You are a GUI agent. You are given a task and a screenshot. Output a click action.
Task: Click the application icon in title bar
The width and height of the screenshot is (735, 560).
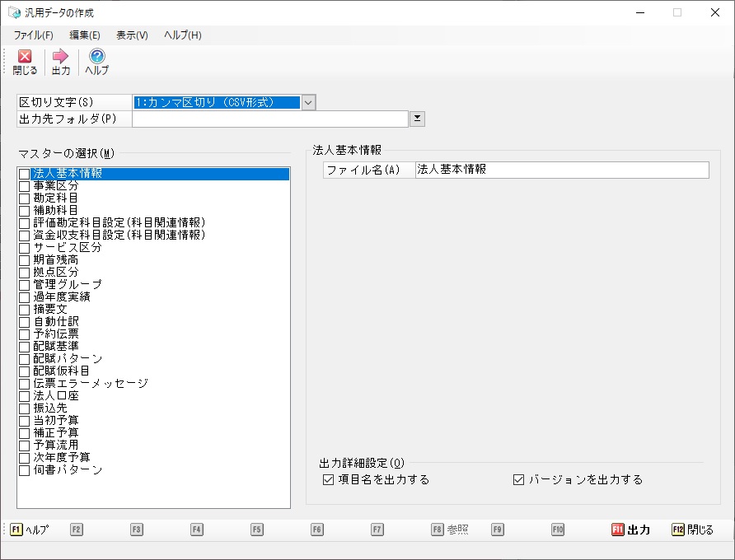click(x=13, y=13)
